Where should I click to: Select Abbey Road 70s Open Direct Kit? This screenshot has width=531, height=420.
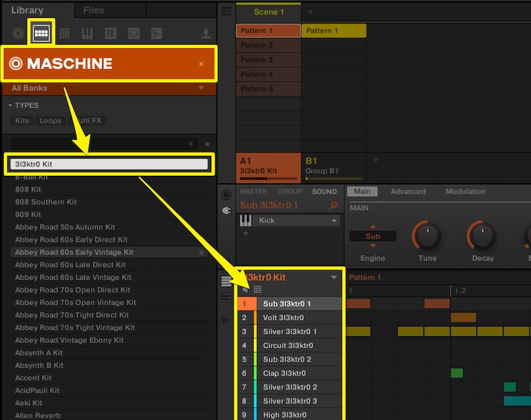point(109,290)
